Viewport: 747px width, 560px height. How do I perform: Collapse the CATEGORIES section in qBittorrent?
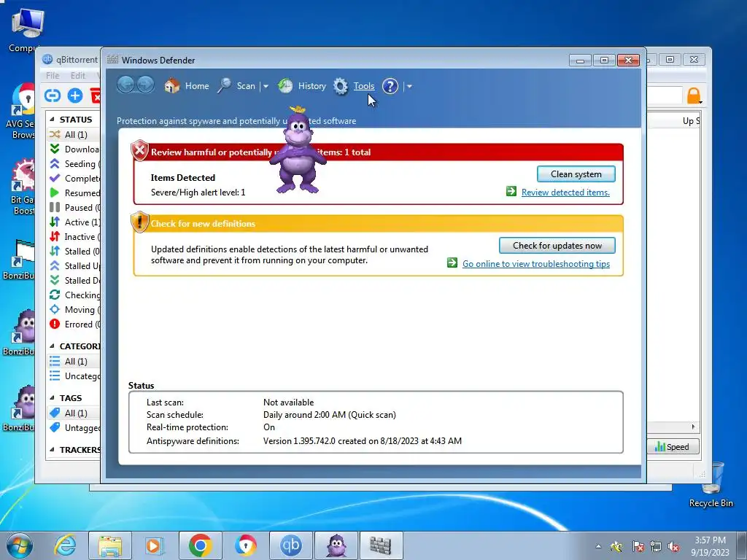[x=52, y=346]
